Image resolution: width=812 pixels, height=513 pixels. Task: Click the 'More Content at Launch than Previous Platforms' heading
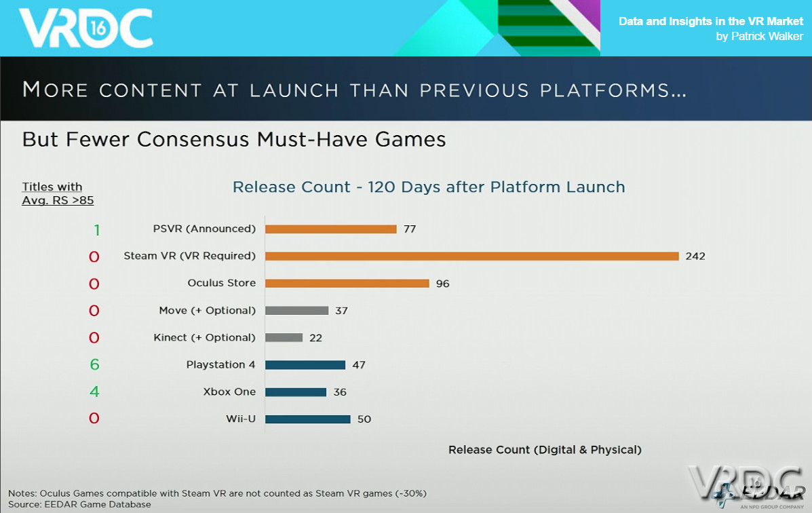355,90
